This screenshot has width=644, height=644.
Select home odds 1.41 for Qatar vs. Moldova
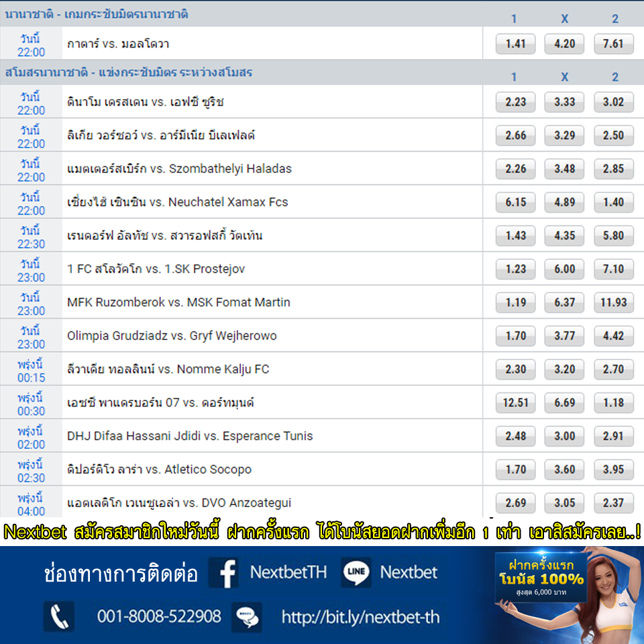[x=515, y=44]
